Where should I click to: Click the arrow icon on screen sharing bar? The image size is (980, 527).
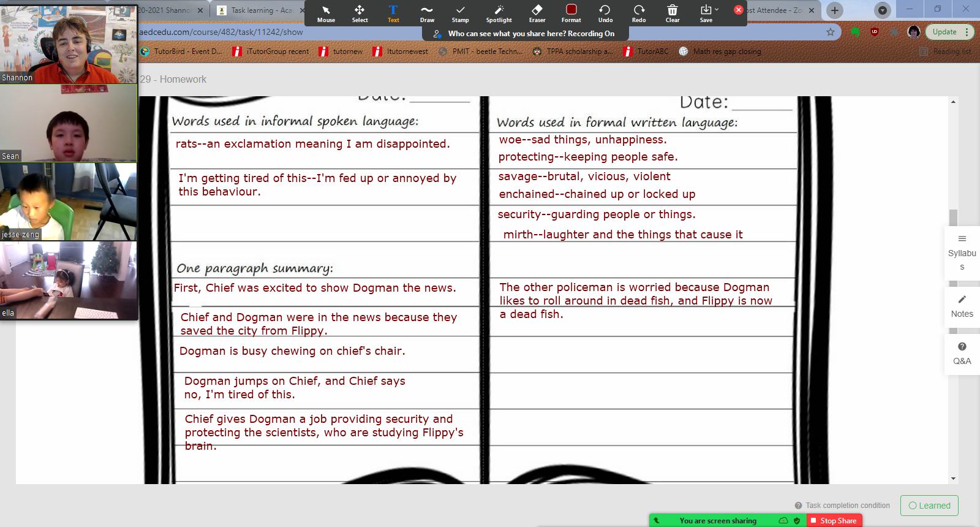(657, 520)
